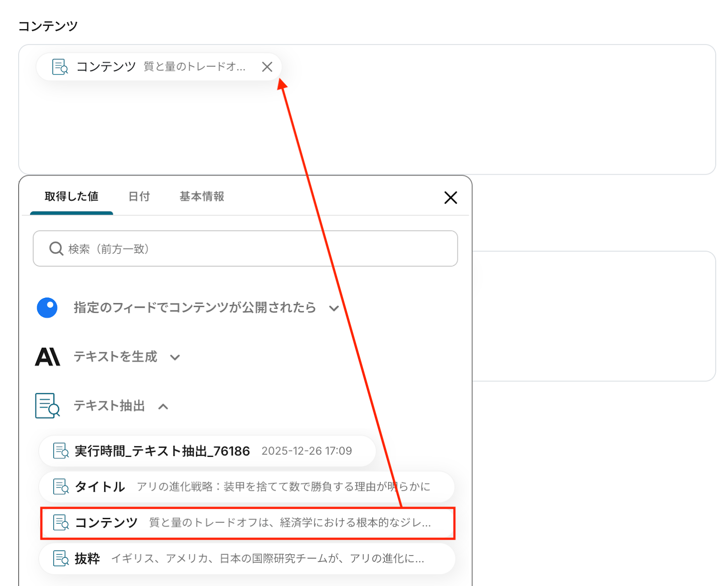Close the value picker panel with X
The image size is (728, 586).
[x=450, y=197]
